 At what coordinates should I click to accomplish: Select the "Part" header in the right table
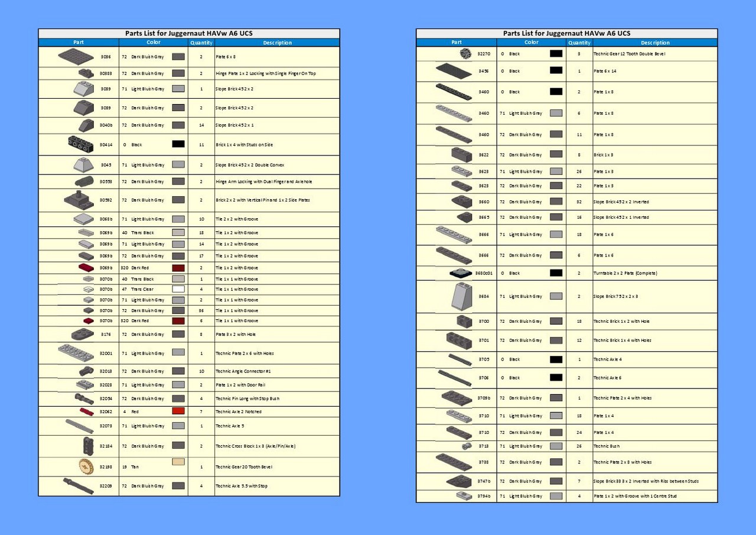(x=457, y=43)
